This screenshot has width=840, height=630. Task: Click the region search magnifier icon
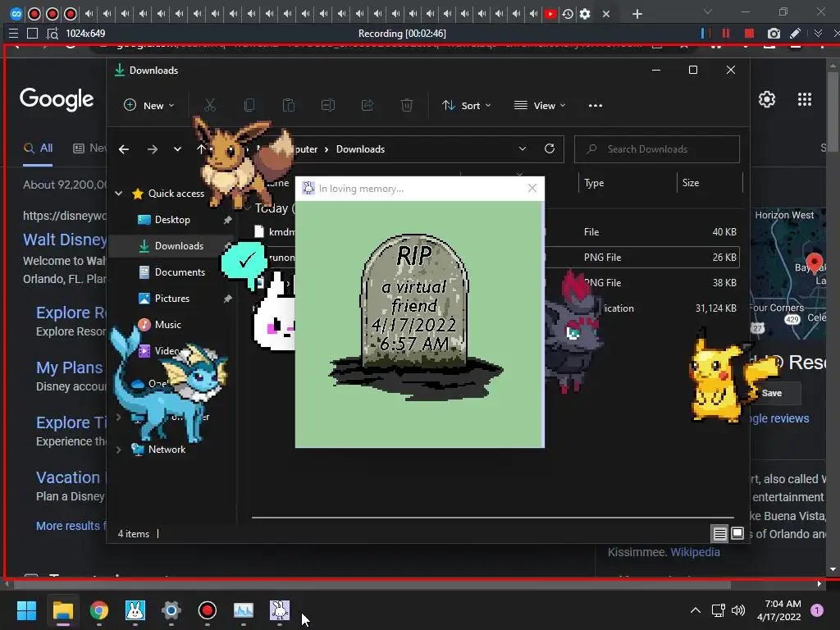[x=52, y=33]
